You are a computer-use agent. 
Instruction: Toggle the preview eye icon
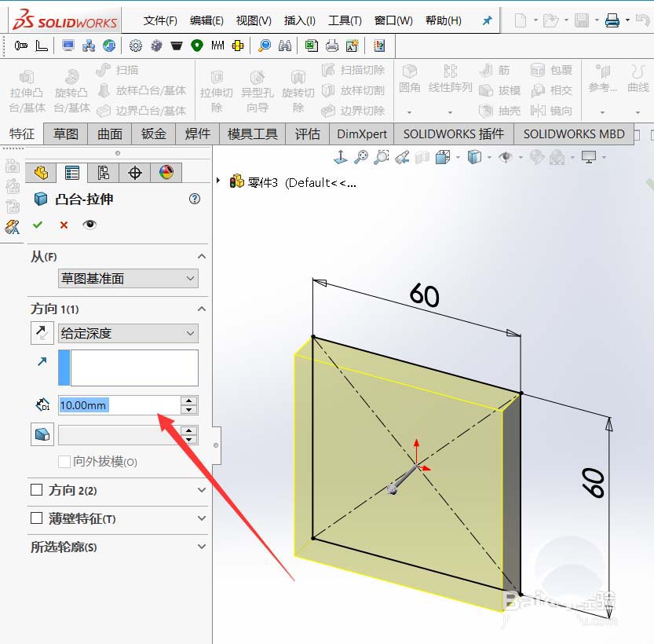[x=89, y=225]
